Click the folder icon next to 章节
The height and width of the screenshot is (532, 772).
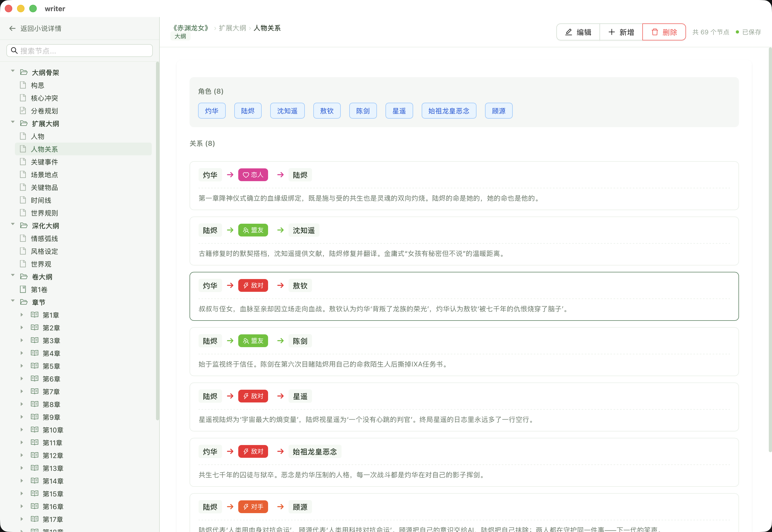coord(24,302)
